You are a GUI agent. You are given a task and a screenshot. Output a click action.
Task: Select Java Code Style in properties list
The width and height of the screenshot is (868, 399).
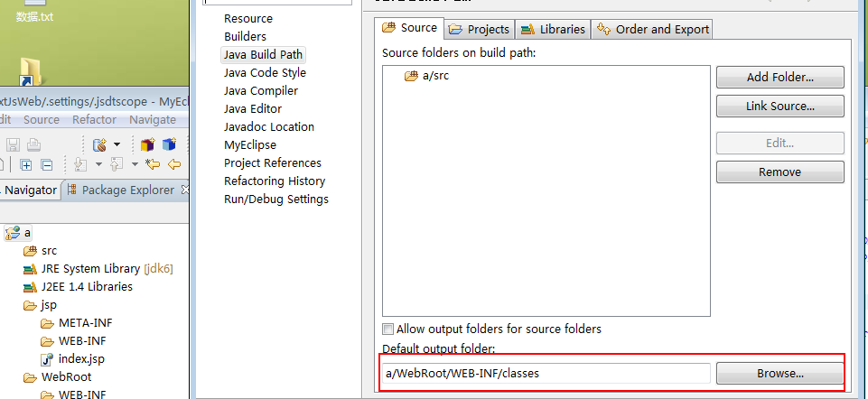pyautogui.click(x=265, y=72)
